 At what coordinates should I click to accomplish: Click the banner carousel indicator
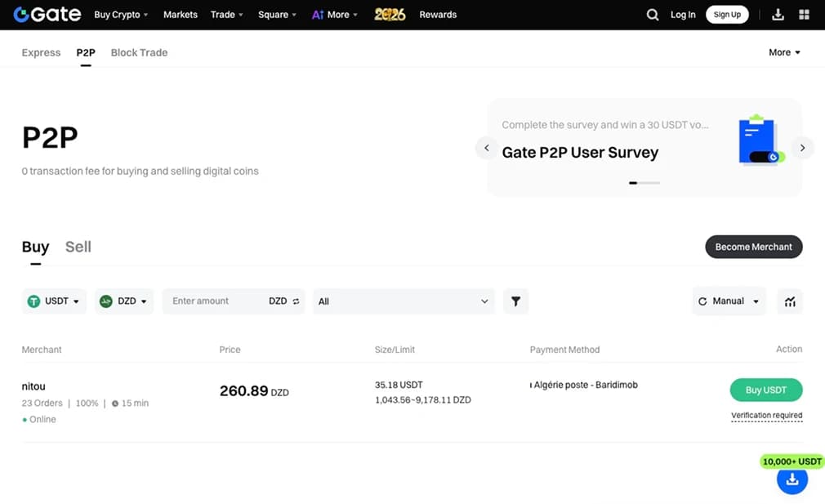(644, 182)
